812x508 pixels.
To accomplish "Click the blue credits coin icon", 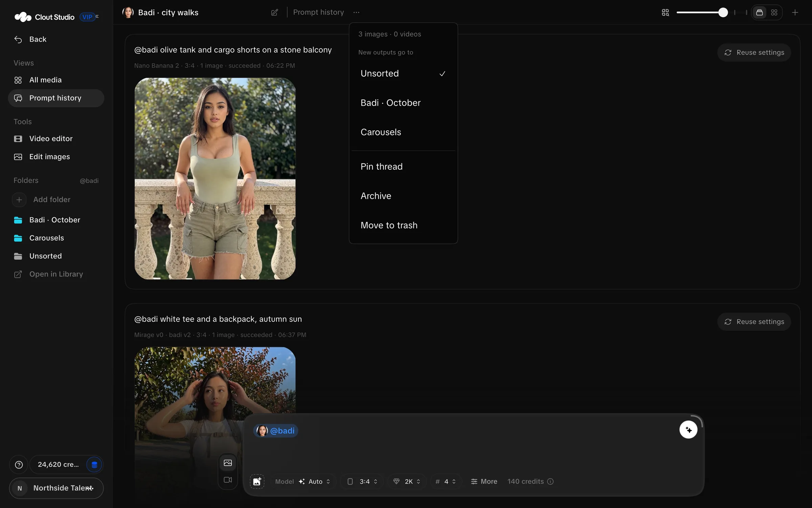I will pos(94,465).
